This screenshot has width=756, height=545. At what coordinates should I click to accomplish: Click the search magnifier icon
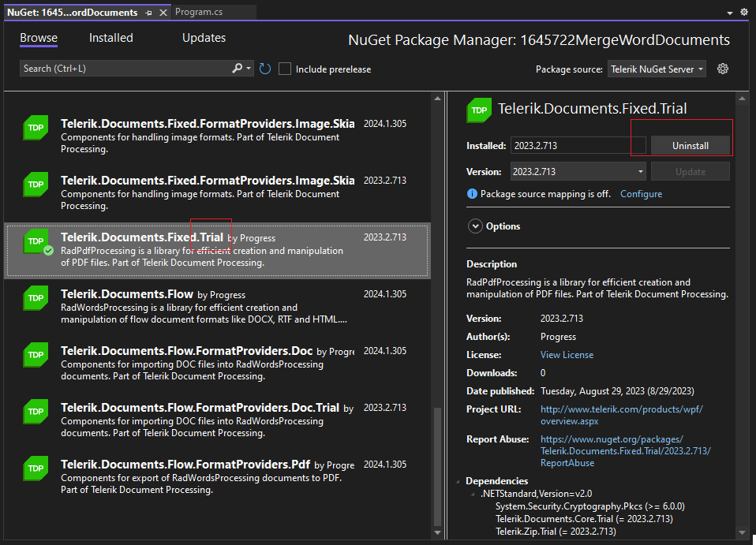[237, 69]
